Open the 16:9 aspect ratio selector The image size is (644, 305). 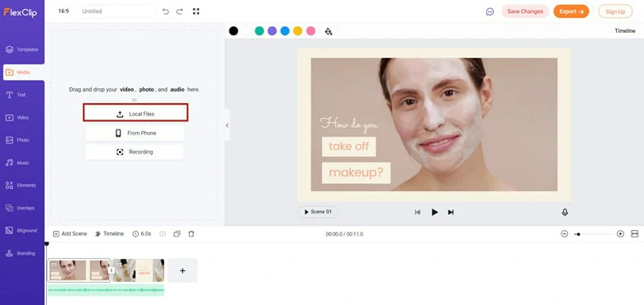[x=64, y=12]
